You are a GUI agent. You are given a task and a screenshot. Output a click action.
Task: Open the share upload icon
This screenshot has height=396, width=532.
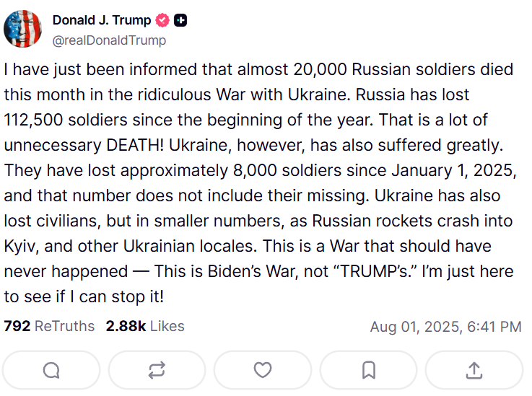[474, 370]
